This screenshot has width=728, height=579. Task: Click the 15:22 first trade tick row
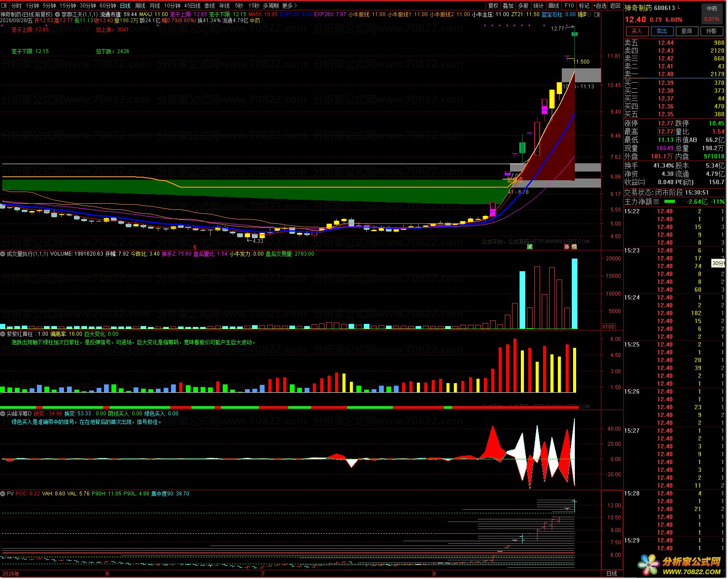point(674,211)
